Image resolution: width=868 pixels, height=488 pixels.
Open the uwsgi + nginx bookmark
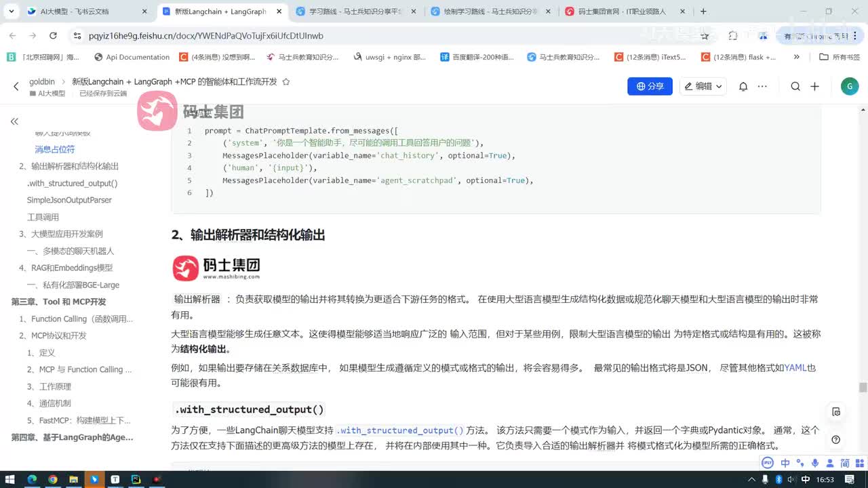(390, 57)
